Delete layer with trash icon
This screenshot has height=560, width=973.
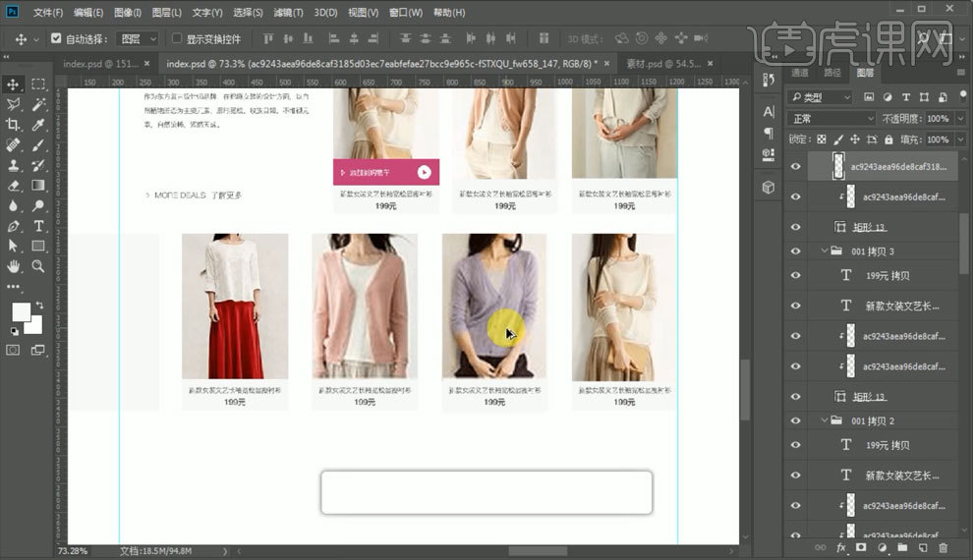[944, 547]
